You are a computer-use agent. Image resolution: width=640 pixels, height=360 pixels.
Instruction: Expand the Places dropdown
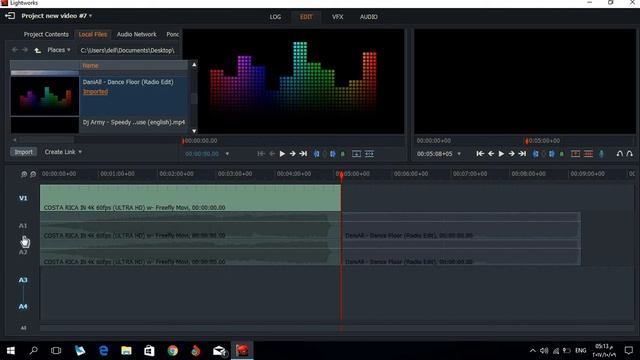(x=59, y=50)
